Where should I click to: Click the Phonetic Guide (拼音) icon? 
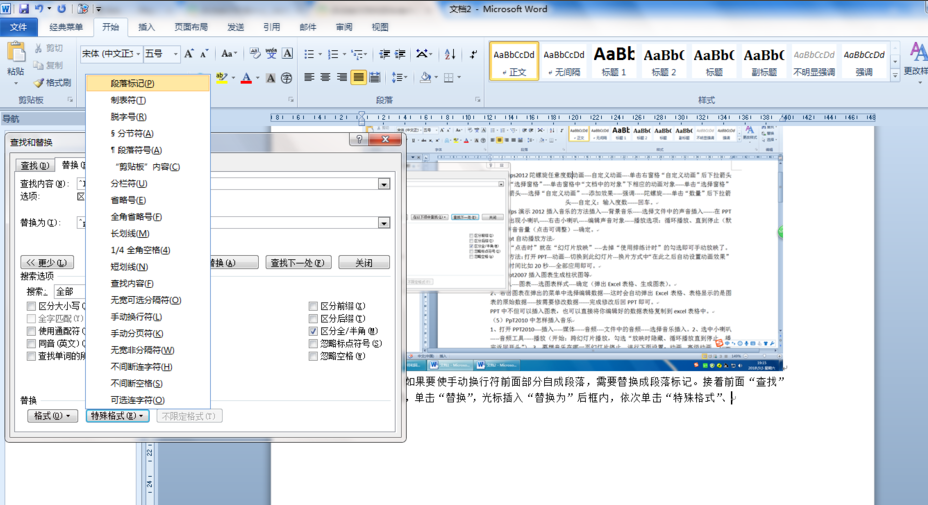tap(271, 54)
